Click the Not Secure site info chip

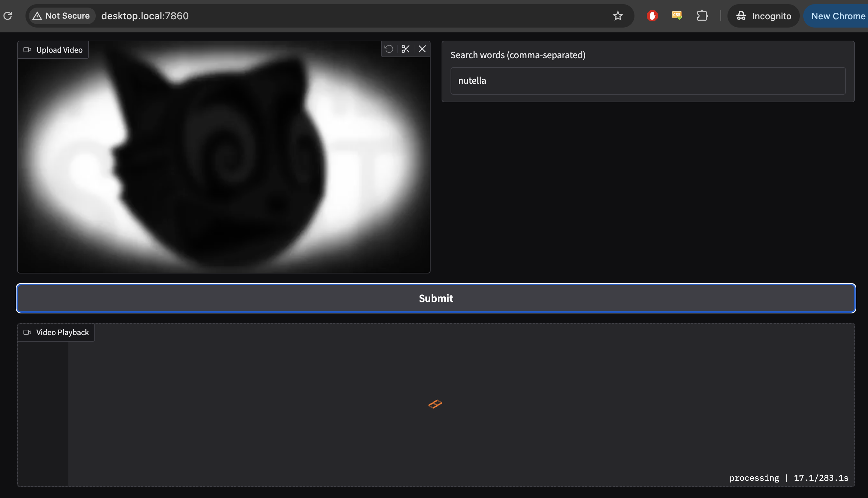pyautogui.click(x=61, y=16)
